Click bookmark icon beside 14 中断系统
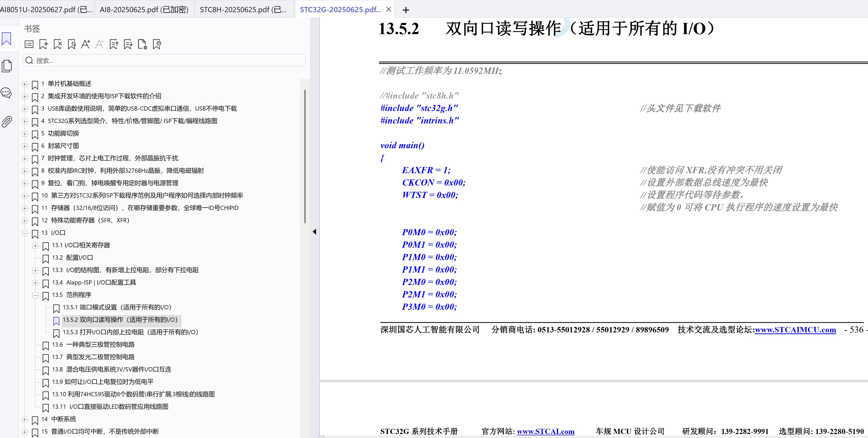Screen dimensions: 868x438 (x=35, y=420)
